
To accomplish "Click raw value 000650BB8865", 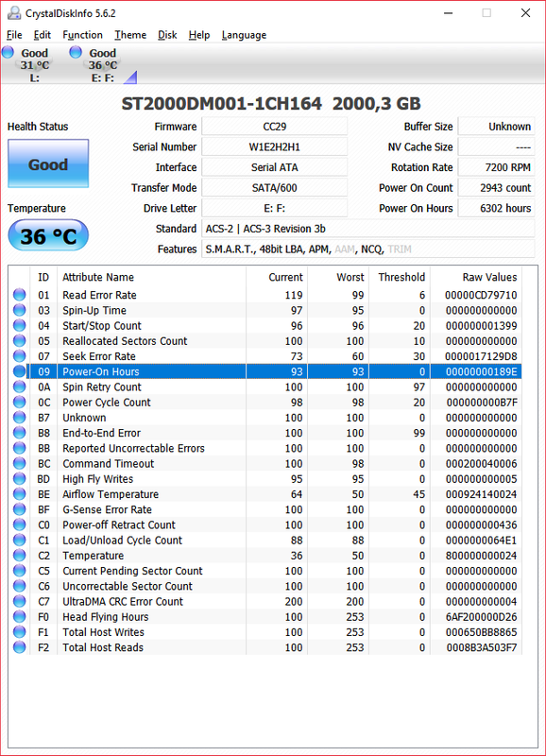I will (x=481, y=632).
